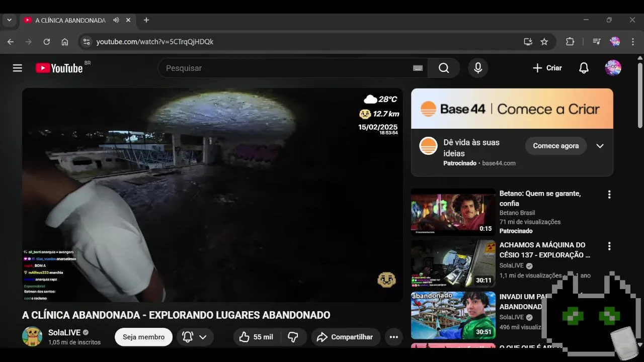Click the Criar create button
Viewport: 644px width, 362px height.
[x=547, y=68]
